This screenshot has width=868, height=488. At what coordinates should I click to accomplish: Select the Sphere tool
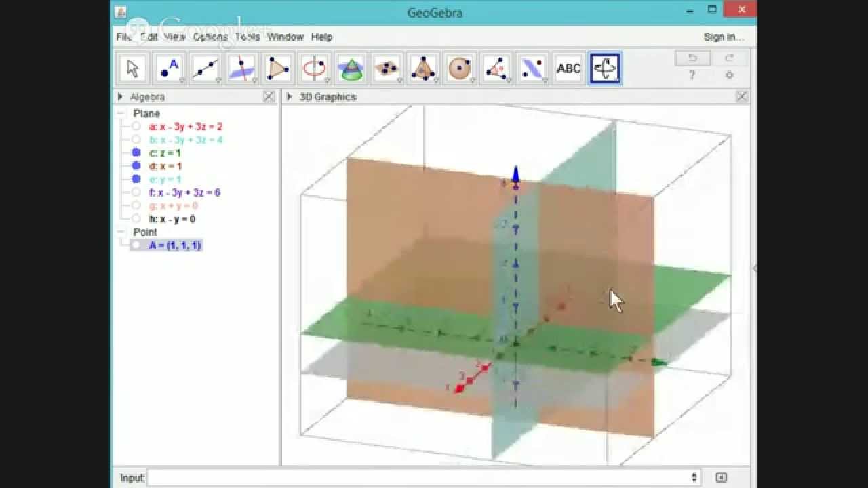coord(460,68)
